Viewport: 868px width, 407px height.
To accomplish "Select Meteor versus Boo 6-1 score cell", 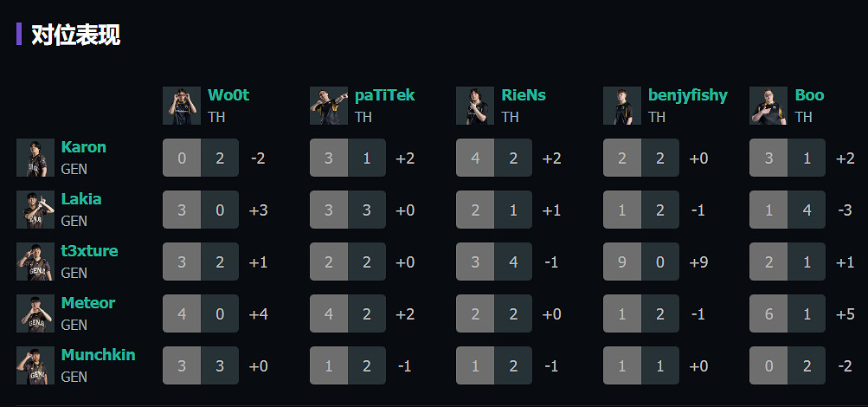I will pyautogui.click(x=788, y=313).
